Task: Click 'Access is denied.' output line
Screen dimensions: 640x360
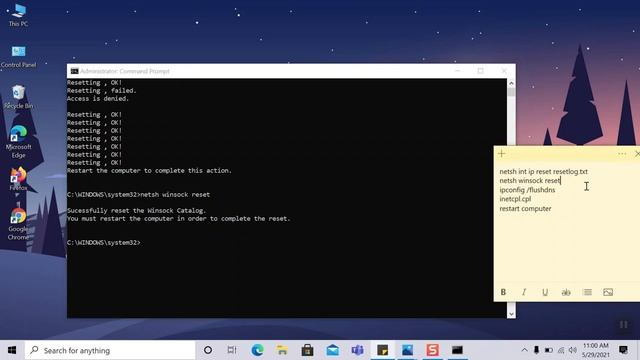Action: (98, 98)
